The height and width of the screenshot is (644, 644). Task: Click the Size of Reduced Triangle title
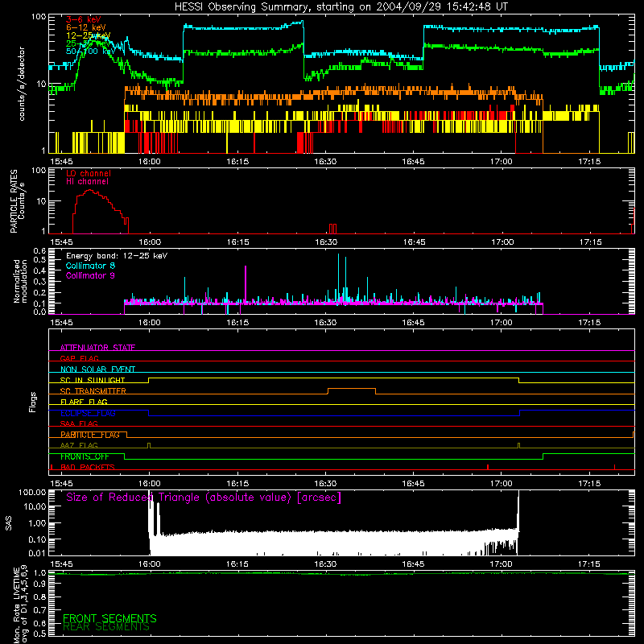tap(204, 497)
